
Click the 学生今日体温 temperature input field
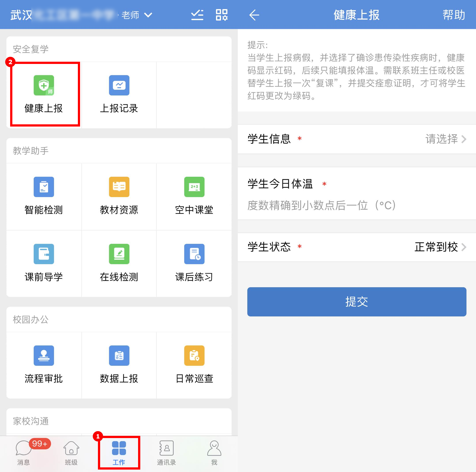[x=321, y=205]
